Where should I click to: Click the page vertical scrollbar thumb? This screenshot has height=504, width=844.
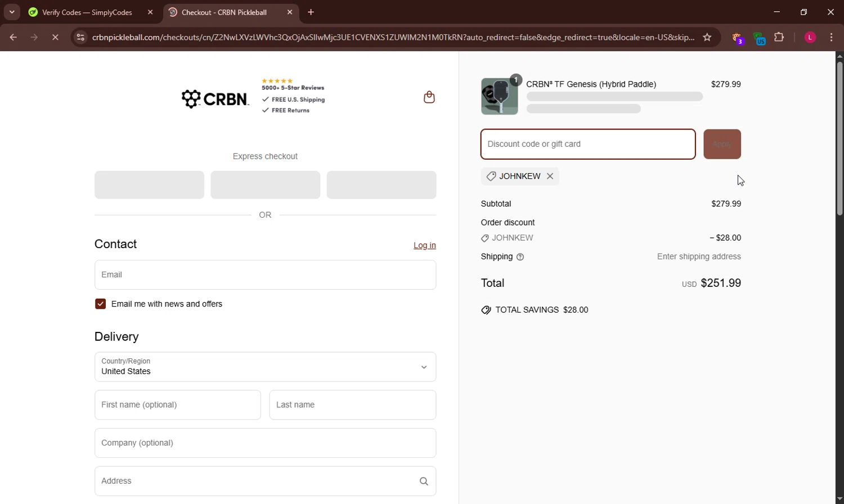pos(839,138)
